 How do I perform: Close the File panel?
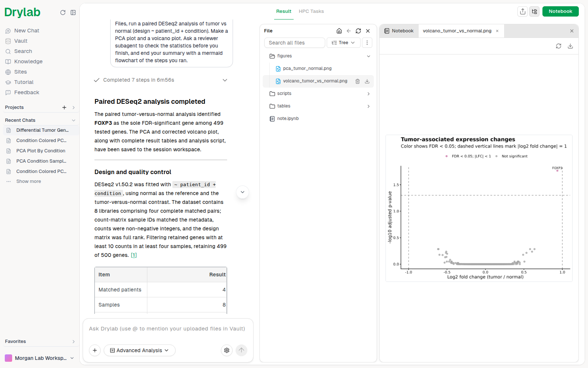(368, 31)
